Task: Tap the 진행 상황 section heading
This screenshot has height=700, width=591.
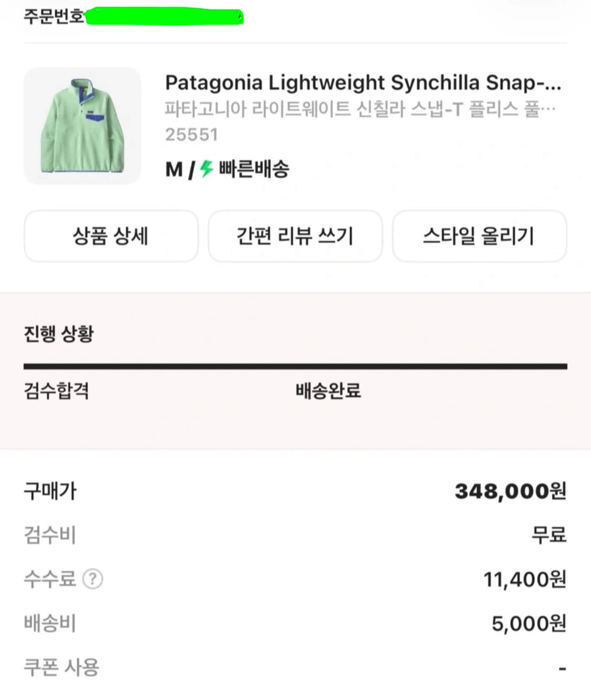Action: (58, 334)
